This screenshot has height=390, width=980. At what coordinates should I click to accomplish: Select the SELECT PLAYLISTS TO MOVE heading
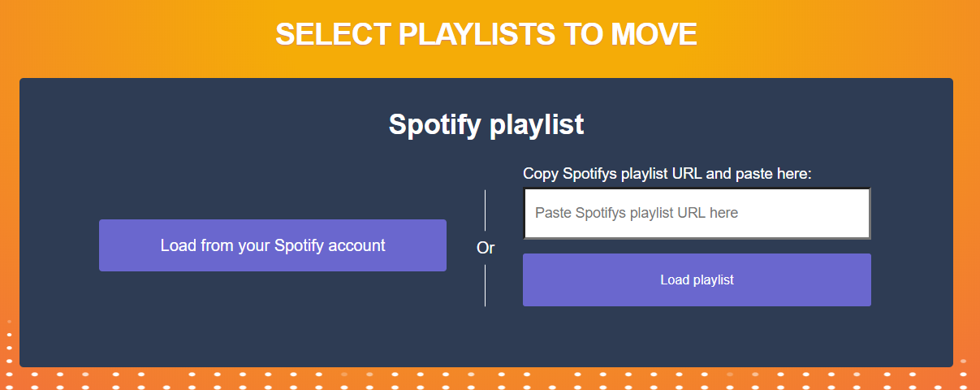point(486,34)
